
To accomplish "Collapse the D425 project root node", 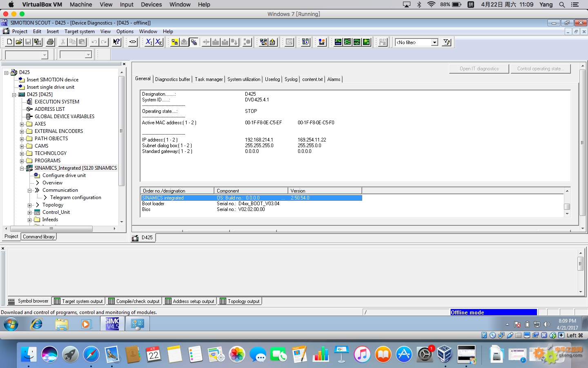I will point(7,72).
